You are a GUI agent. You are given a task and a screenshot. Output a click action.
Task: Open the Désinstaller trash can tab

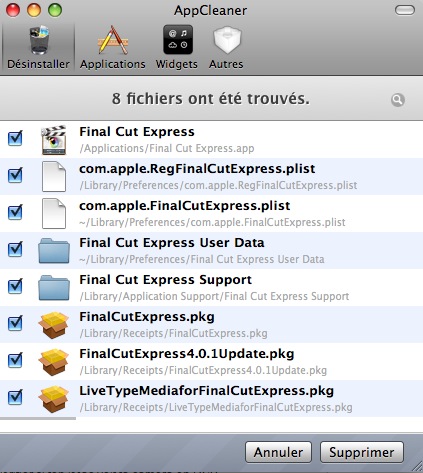coord(38,48)
